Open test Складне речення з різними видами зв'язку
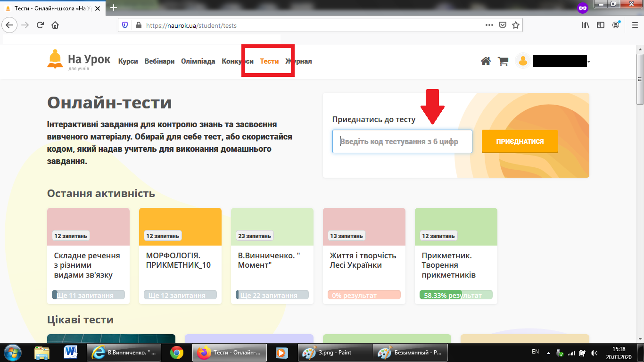 pyautogui.click(x=88, y=256)
